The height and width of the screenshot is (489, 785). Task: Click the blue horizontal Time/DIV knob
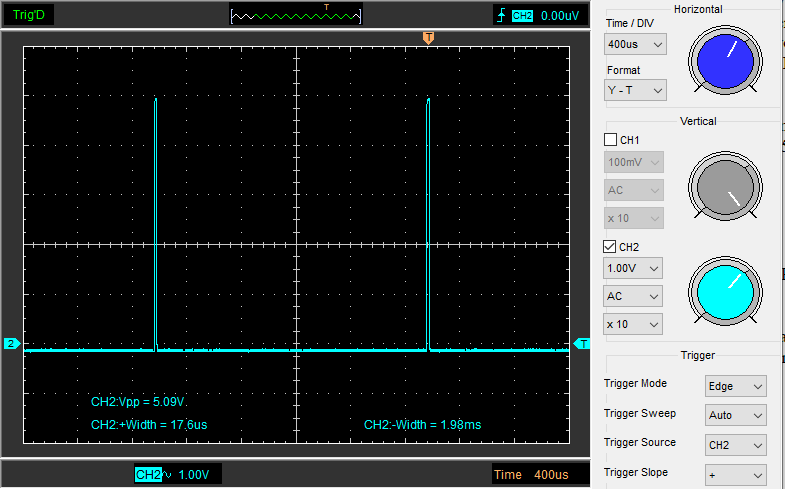tap(724, 60)
